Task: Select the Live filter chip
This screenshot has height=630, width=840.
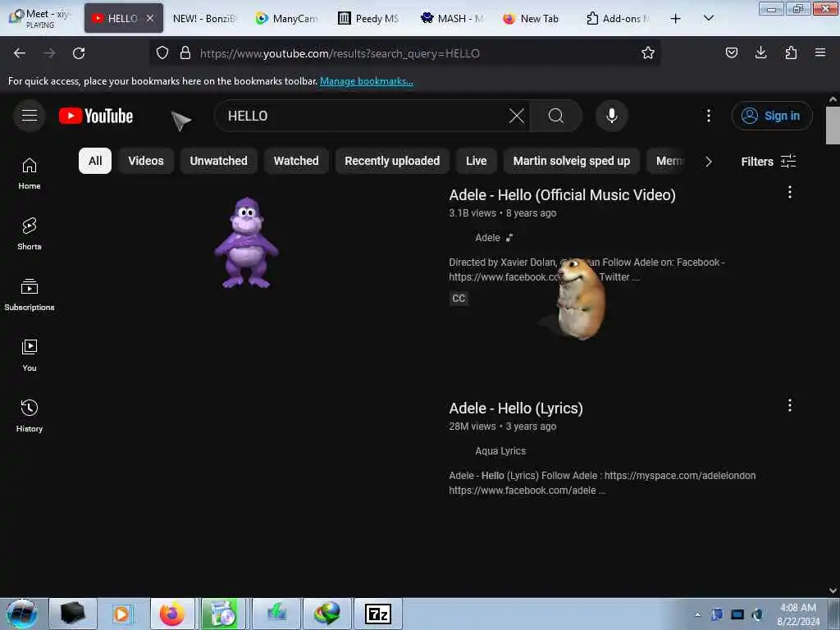Action: tap(477, 161)
